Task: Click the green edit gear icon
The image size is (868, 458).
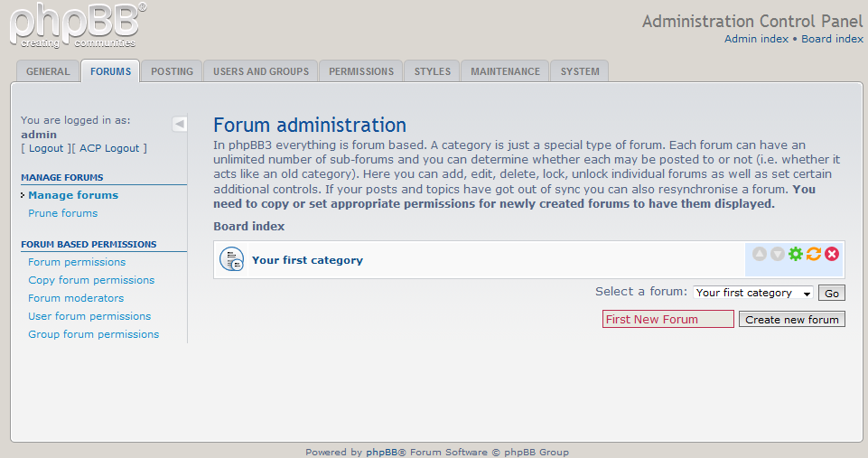Action: click(796, 254)
